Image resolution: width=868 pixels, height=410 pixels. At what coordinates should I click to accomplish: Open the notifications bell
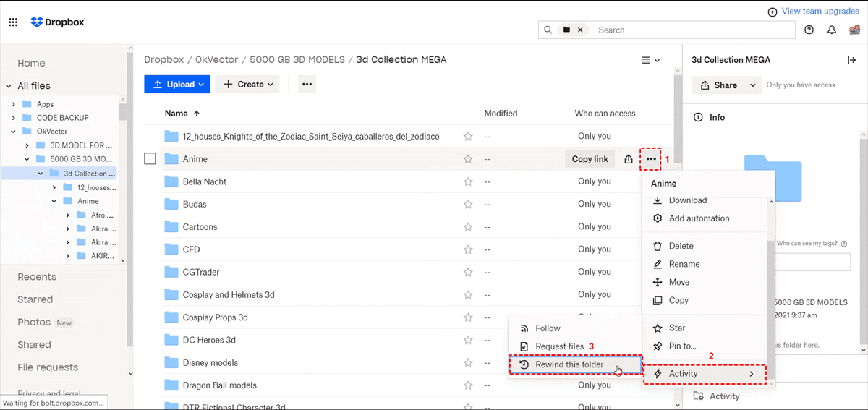pos(832,30)
